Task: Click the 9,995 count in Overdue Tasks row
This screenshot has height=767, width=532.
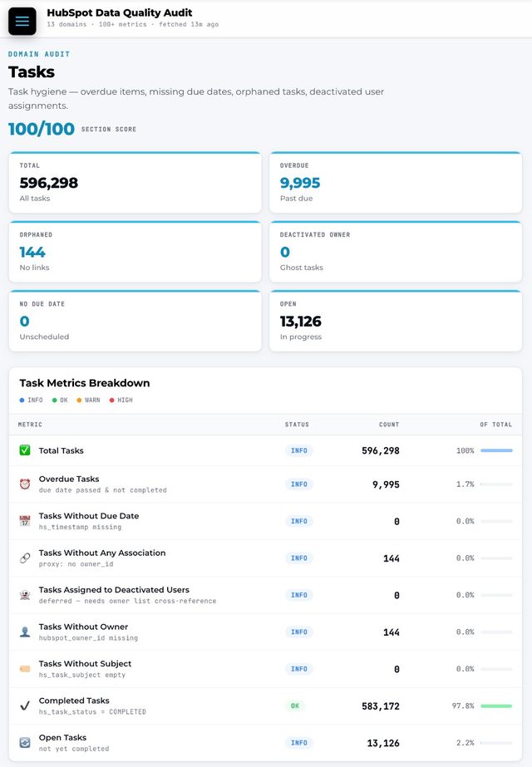Action: [387, 484]
